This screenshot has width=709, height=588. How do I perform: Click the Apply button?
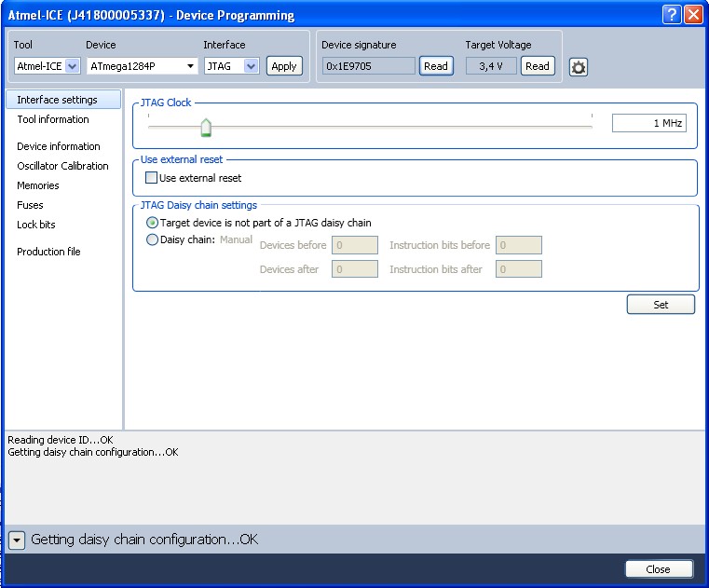284,66
